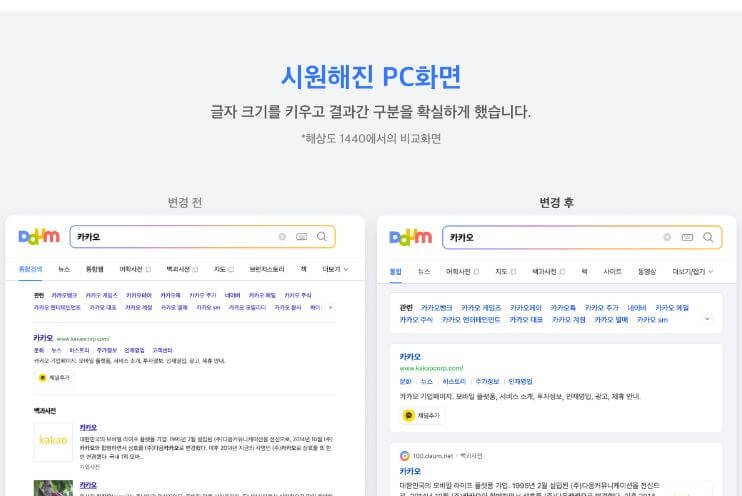Click related keyword 카카오뱅크 in 변경 전

[64, 295]
